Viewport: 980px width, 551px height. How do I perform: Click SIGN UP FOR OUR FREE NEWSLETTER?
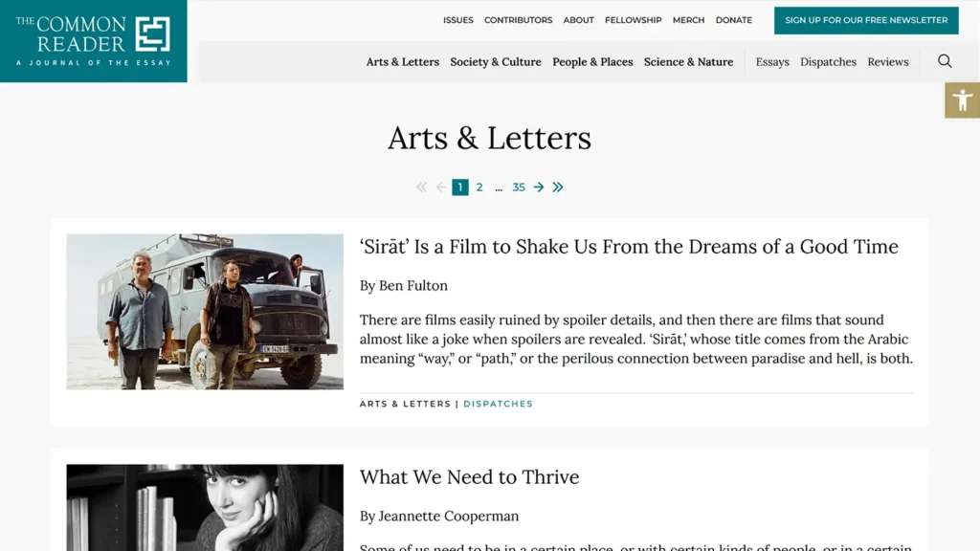pyautogui.click(x=866, y=19)
